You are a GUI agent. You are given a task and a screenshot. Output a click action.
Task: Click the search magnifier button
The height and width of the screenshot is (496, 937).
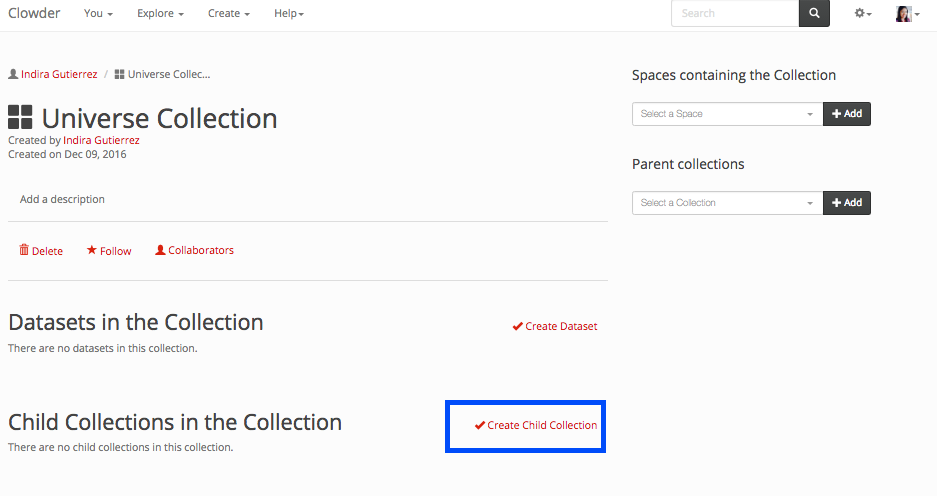pyautogui.click(x=814, y=14)
